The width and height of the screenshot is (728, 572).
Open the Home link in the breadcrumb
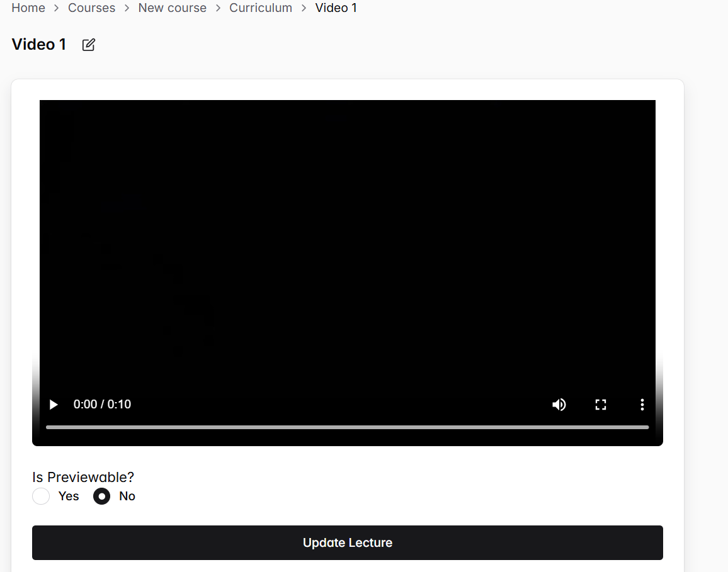(x=28, y=8)
